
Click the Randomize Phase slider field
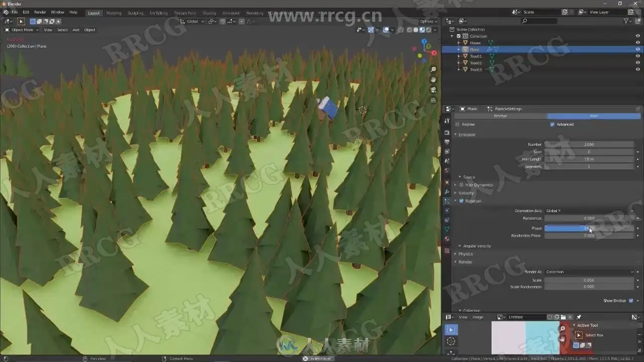tap(589, 236)
